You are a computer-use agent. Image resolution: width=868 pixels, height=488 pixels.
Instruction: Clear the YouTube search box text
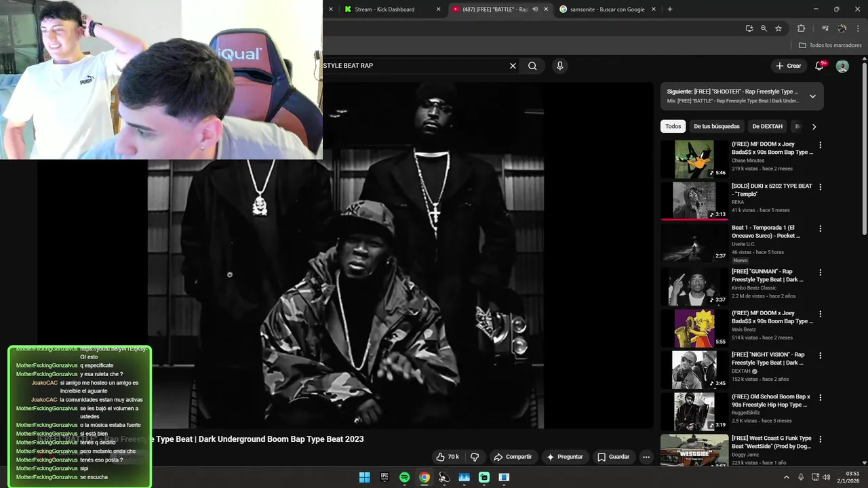pos(513,66)
